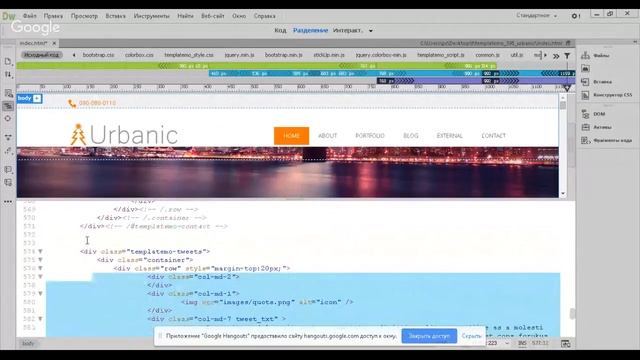Toggle the Inspect mode icon in left toolbar

coord(8,106)
